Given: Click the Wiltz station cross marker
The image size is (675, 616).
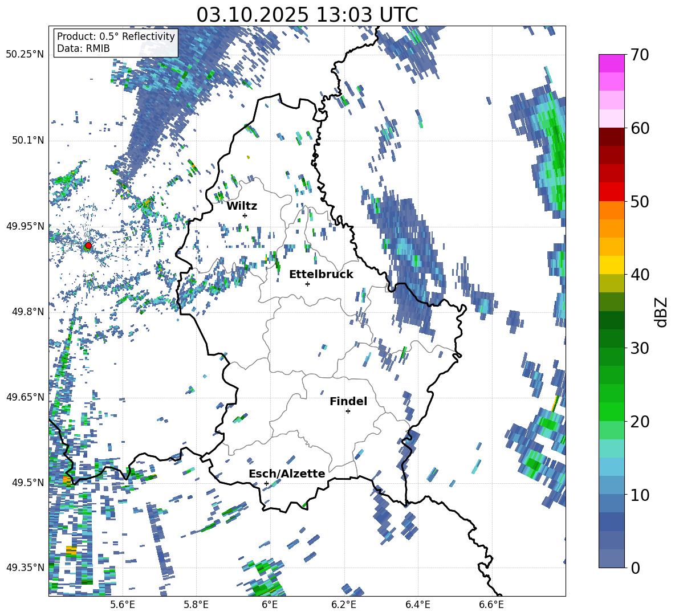Looking at the screenshot, I should (245, 215).
